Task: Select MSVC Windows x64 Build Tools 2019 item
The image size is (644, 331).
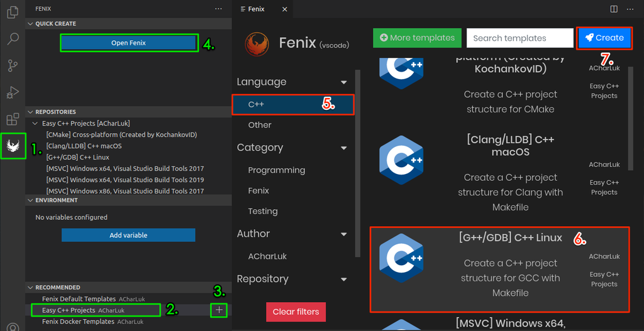Action: [x=125, y=180]
